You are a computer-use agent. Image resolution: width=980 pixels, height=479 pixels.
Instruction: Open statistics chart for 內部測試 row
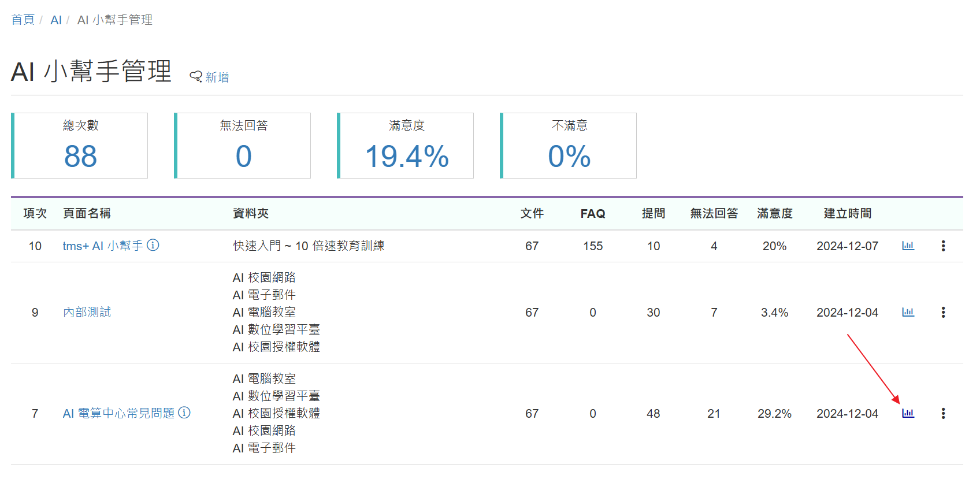click(908, 313)
